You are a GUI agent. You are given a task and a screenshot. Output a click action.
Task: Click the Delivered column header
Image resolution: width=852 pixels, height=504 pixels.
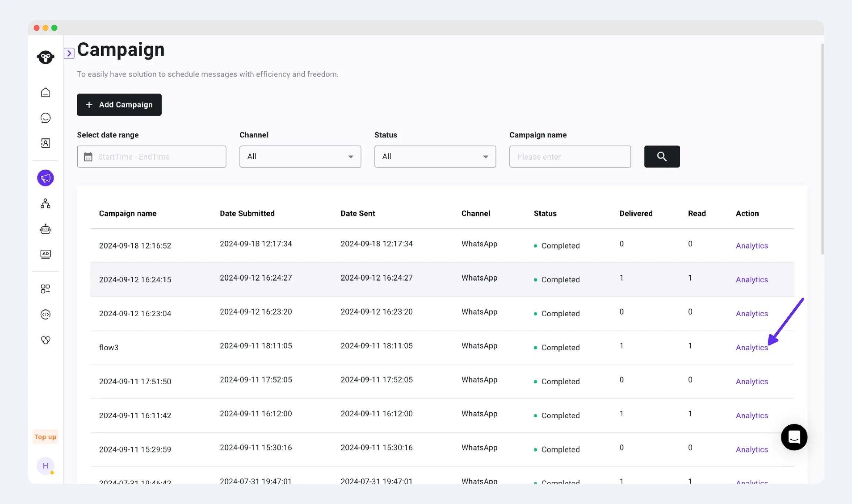(636, 214)
